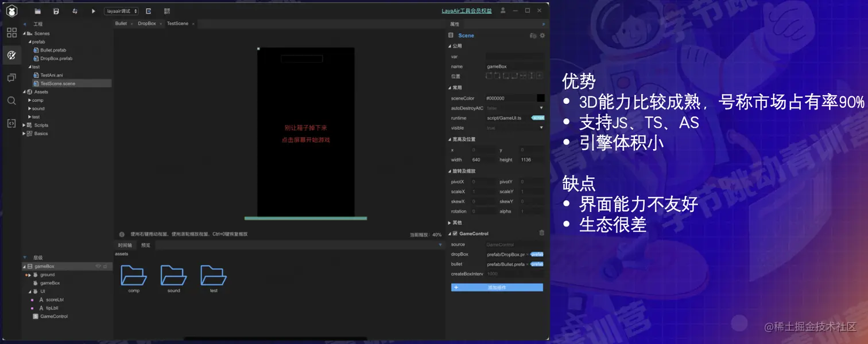Open the search sidebar icon

[11, 100]
